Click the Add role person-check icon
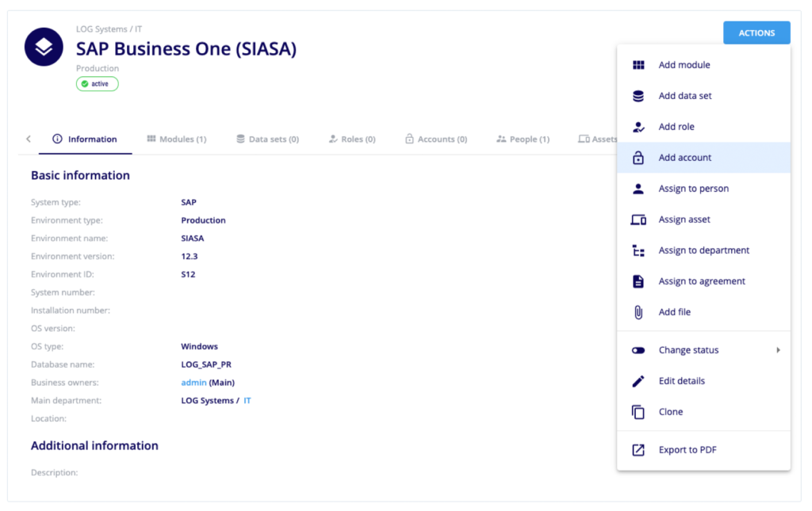 pyautogui.click(x=638, y=127)
